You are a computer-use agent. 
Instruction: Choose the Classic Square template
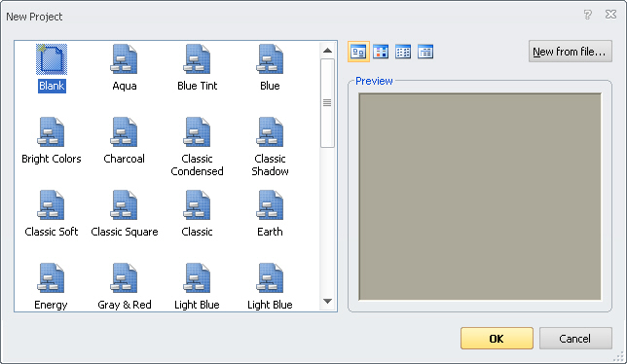(124, 214)
